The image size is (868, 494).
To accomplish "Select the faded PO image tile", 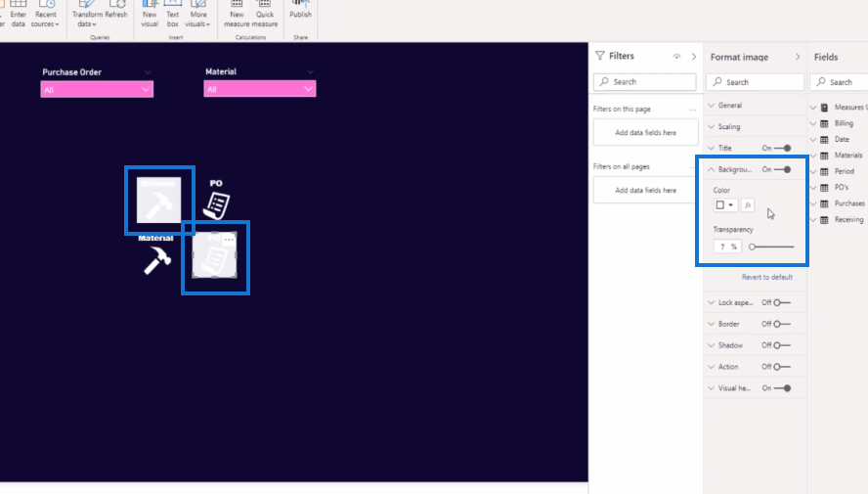I will [x=215, y=255].
